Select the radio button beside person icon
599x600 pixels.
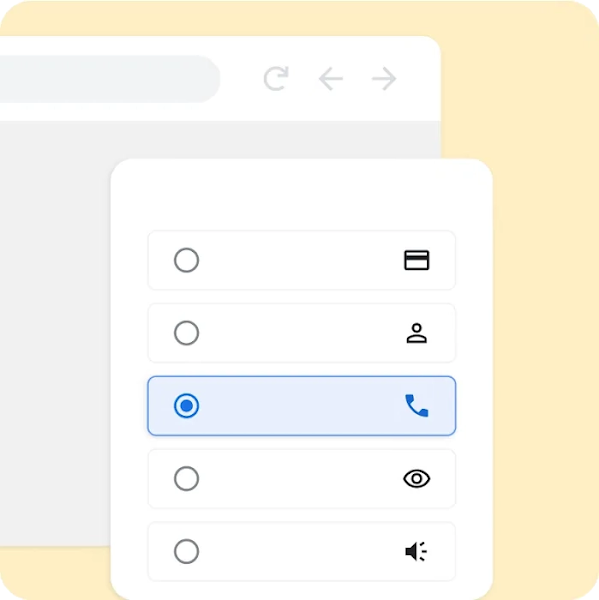click(x=186, y=333)
